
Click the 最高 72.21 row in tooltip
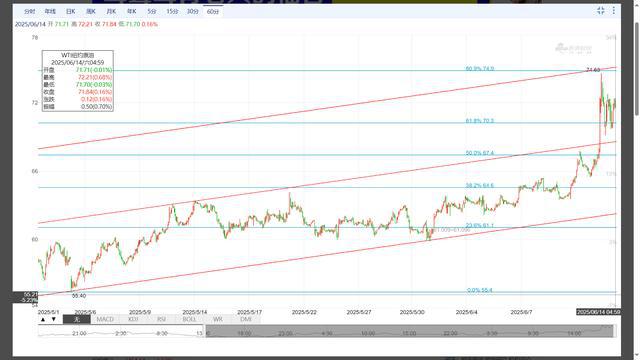(78, 77)
